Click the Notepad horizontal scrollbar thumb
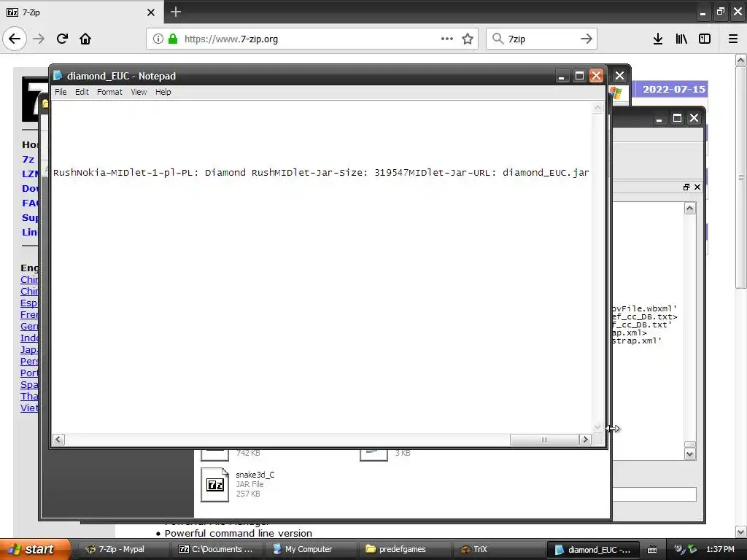 (544, 440)
